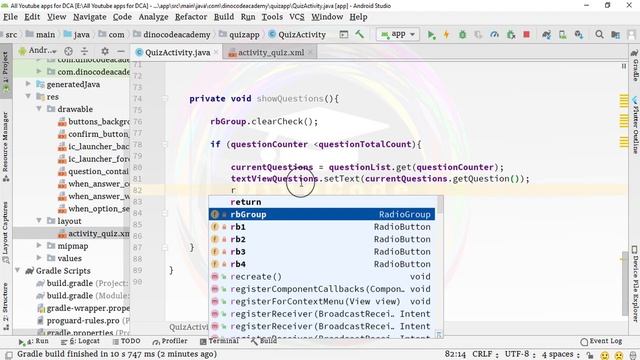The image size is (640, 360).
Task: Select the rb4 RadioButton suggestion
Action: [322, 264]
